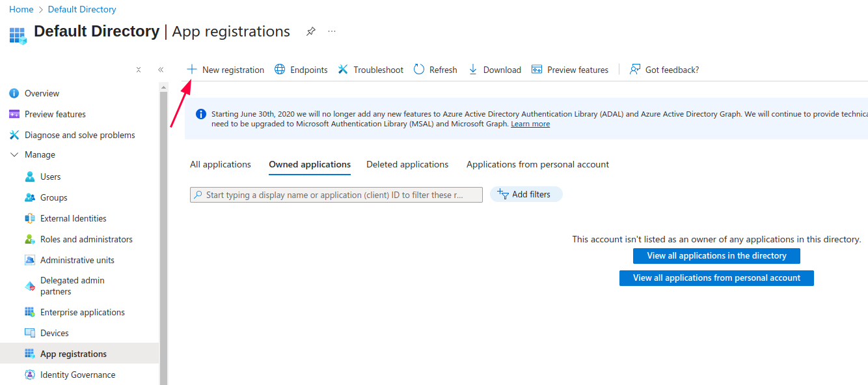Click the application search filter field
This screenshot has width=868, height=385.
coord(336,195)
